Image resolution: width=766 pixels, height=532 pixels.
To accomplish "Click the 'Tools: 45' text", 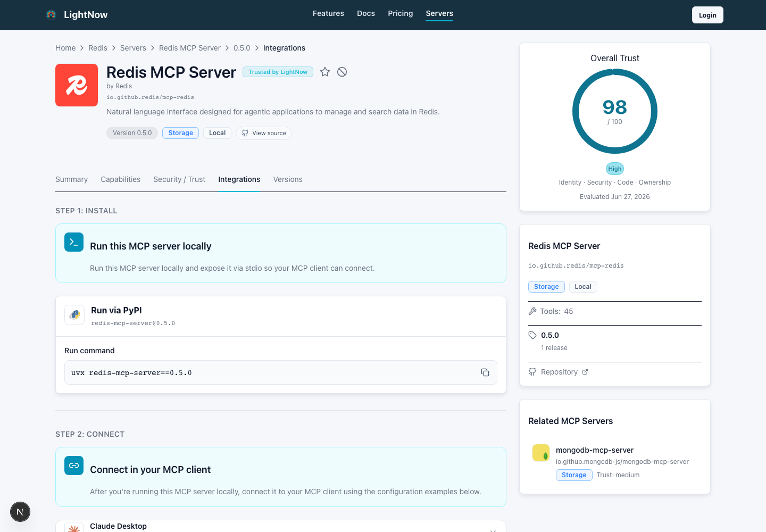I will point(556,311).
